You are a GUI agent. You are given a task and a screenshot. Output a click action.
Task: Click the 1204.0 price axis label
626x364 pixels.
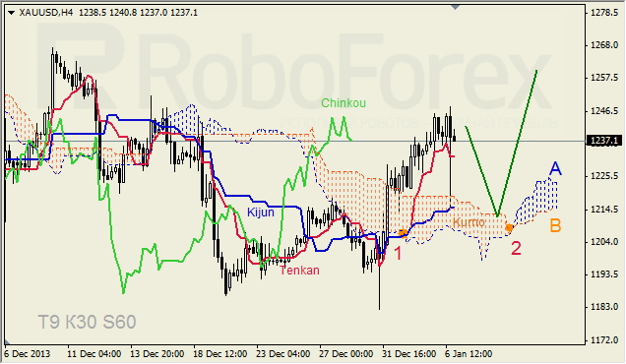(x=604, y=242)
